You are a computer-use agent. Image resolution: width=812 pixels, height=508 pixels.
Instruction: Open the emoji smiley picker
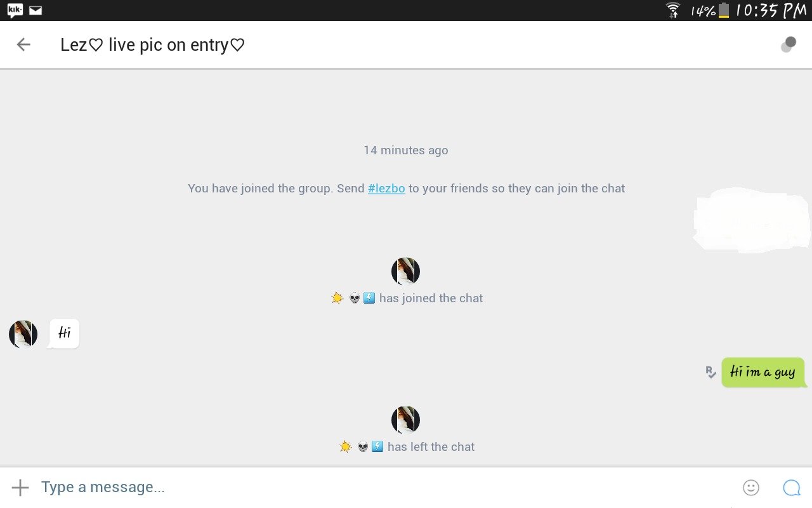click(750, 487)
